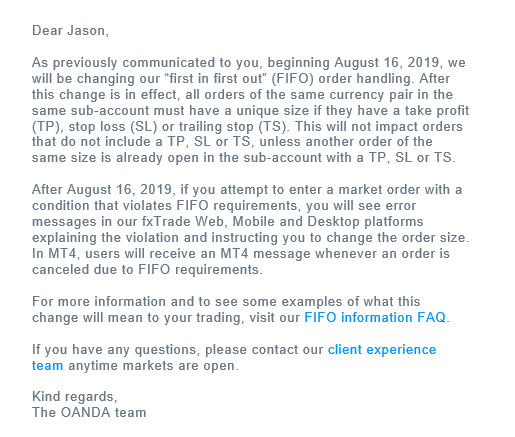515x437 pixels.
Task: Click the "(TS)" abbreviation in parentheses
Action: (273, 127)
